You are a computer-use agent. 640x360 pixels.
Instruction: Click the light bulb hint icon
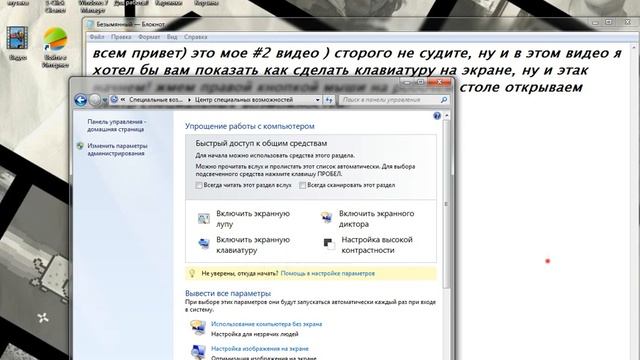(192, 273)
